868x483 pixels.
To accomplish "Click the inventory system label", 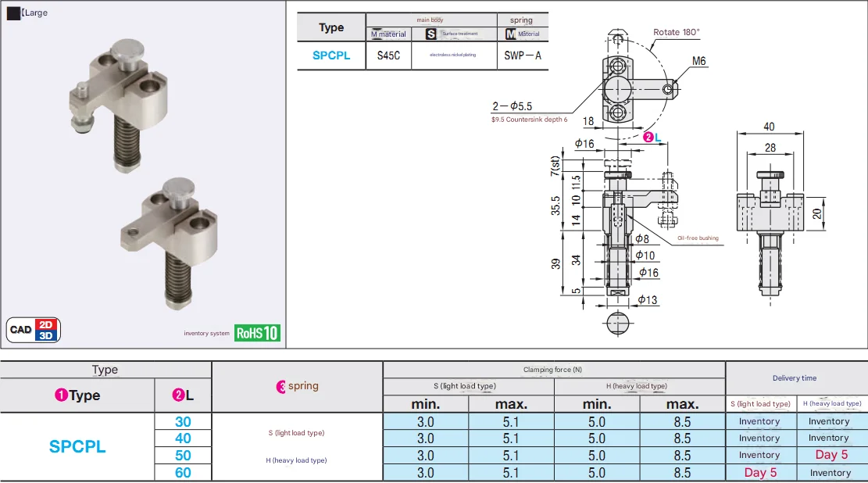I will [x=207, y=334].
